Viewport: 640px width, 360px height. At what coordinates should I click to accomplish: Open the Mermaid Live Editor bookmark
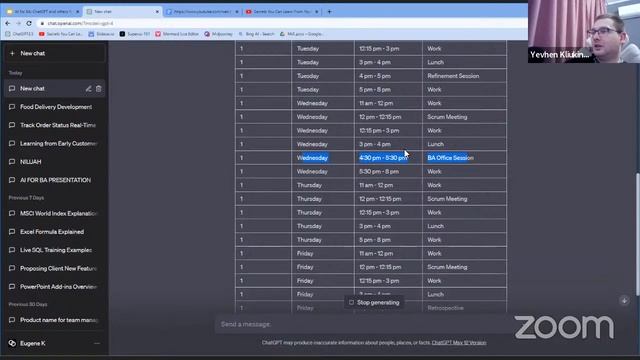tap(177, 34)
